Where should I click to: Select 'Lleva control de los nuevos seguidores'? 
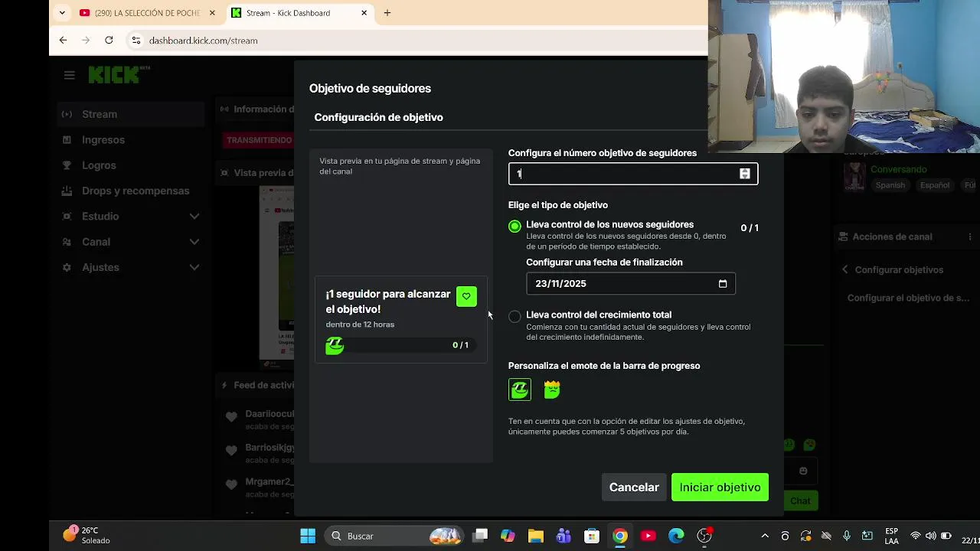click(514, 226)
